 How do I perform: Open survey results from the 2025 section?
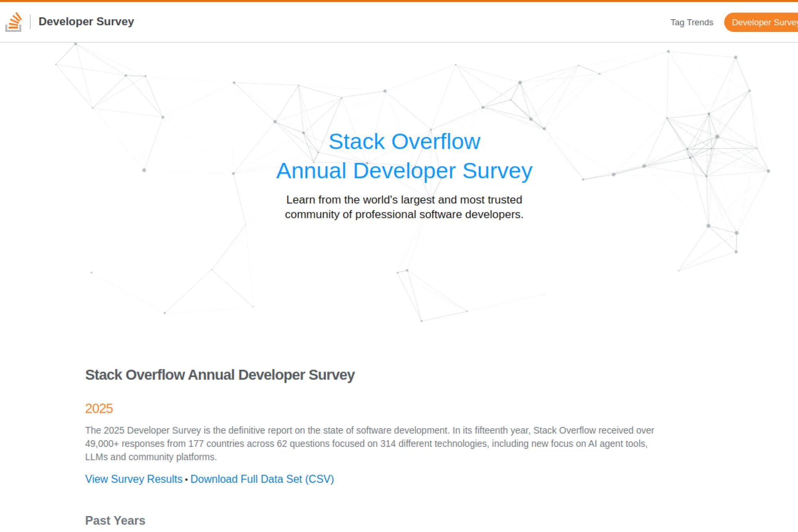(x=134, y=479)
